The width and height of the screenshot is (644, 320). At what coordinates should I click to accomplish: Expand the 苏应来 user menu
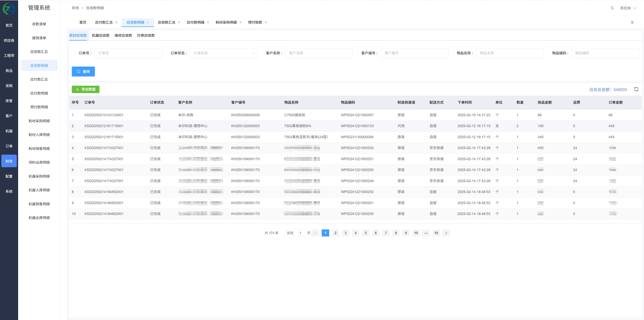tap(628, 8)
